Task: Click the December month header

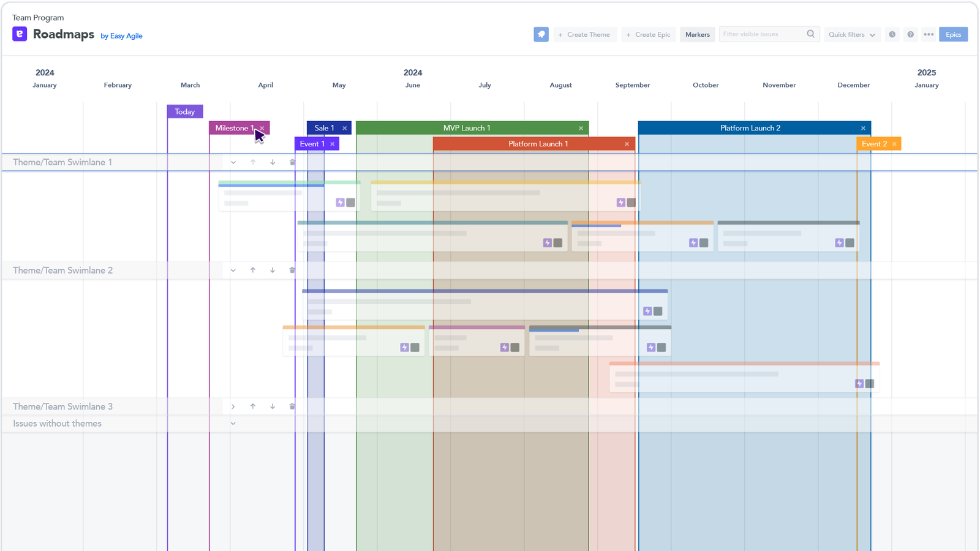Action: [x=854, y=85]
